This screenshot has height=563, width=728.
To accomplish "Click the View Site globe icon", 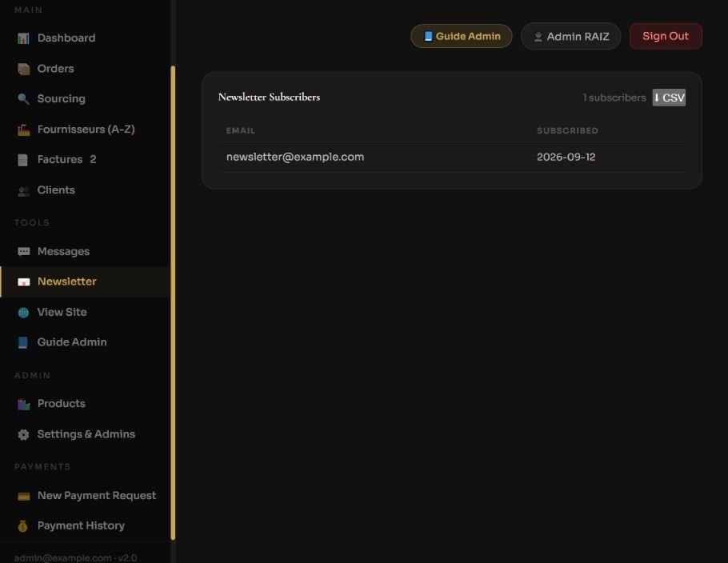I will tap(23, 313).
